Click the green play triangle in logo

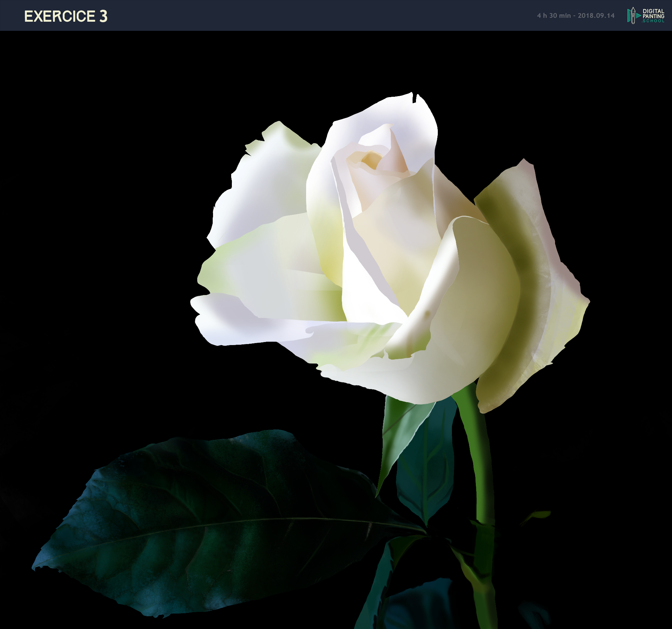click(638, 15)
